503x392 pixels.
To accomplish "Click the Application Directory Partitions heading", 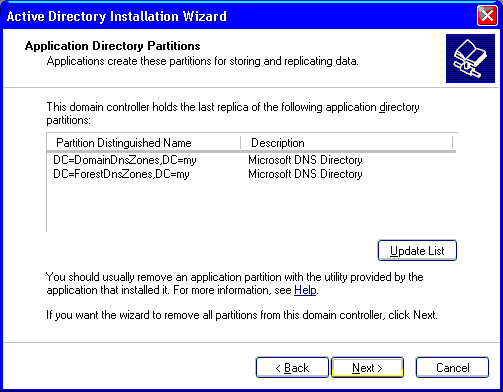I will tap(112, 46).
